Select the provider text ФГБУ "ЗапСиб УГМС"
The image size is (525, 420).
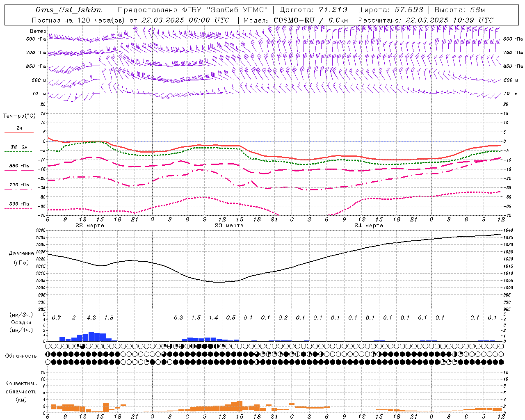click(x=224, y=10)
